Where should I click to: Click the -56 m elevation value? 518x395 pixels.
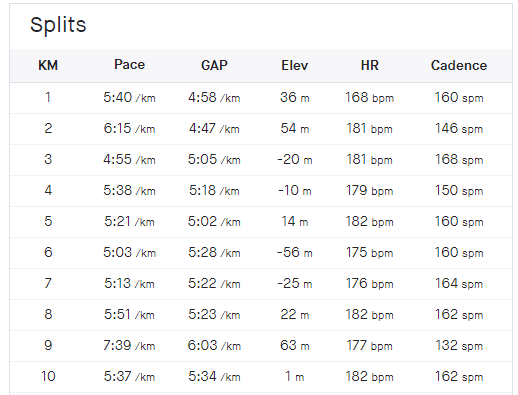[295, 253]
